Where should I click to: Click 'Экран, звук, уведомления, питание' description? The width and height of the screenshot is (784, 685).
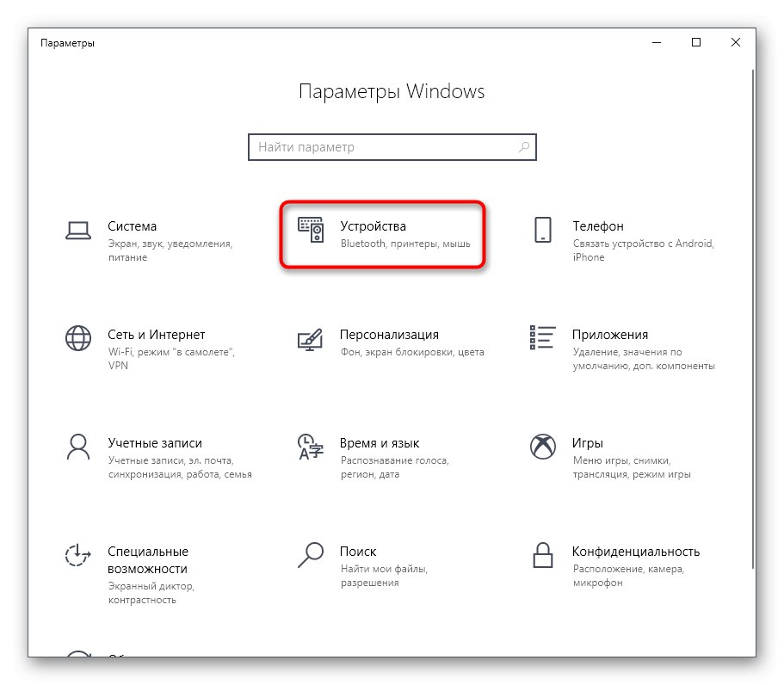click(170, 250)
